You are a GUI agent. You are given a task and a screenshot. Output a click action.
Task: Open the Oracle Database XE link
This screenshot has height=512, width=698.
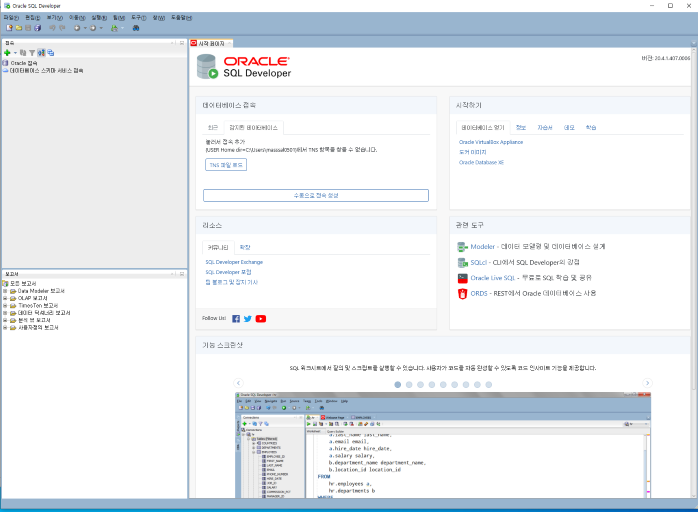tap(481, 163)
